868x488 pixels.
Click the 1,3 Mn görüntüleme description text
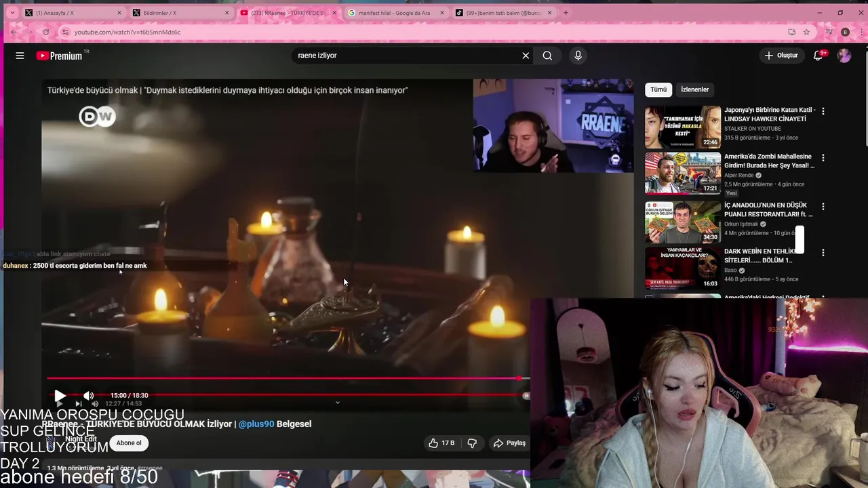(75, 468)
